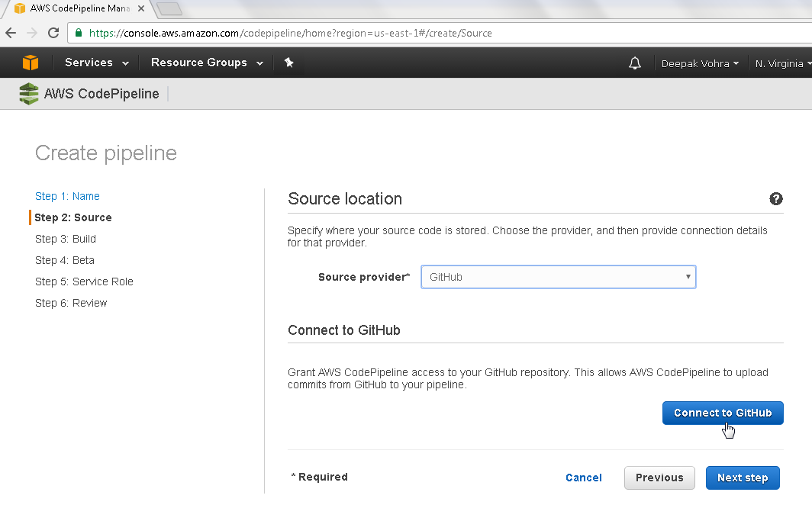Open the N. Virginia region menu

(x=783, y=63)
